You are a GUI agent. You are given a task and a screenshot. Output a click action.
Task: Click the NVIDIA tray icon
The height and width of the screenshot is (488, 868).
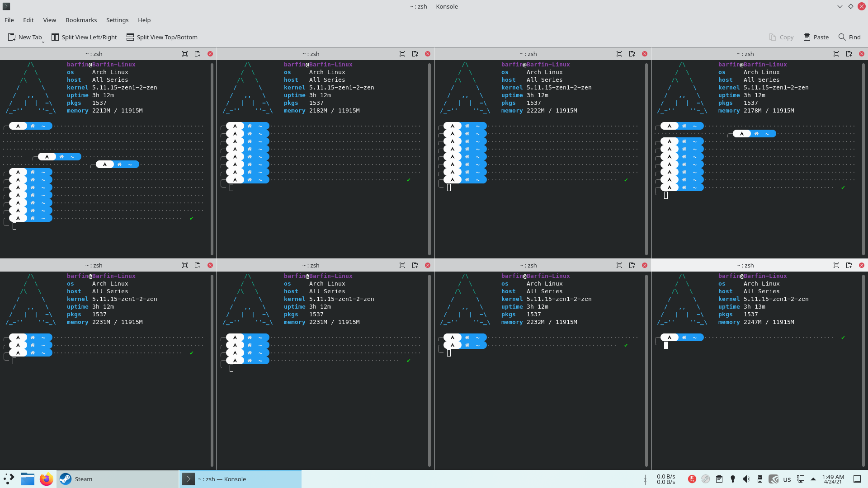click(774, 479)
